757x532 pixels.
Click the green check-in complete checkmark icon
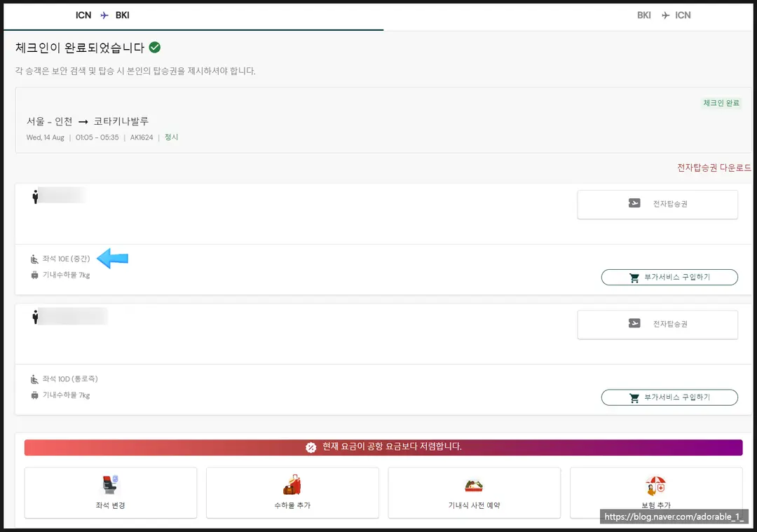pos(154,47)
